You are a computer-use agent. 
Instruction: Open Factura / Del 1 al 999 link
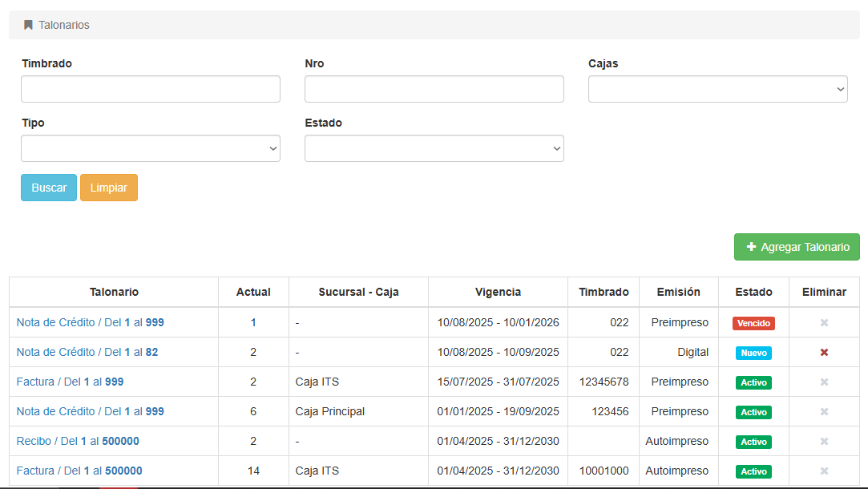click(x=70, y=382)
